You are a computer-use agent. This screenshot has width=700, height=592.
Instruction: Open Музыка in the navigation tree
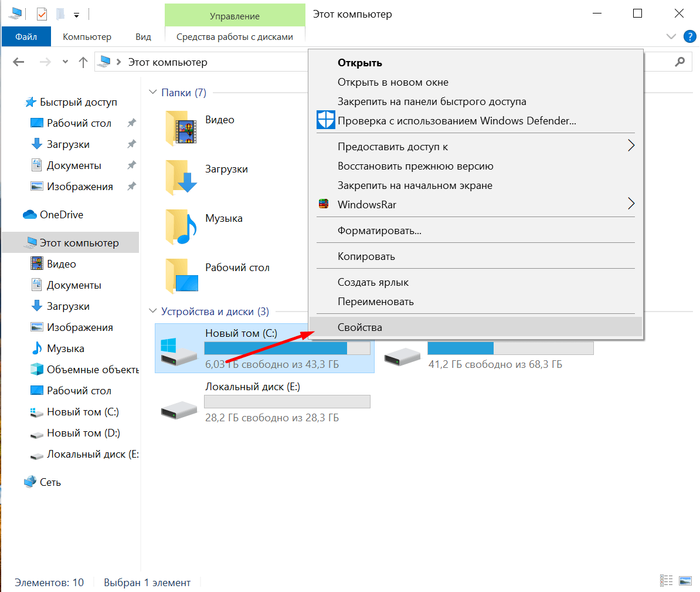tap(66, 349)
